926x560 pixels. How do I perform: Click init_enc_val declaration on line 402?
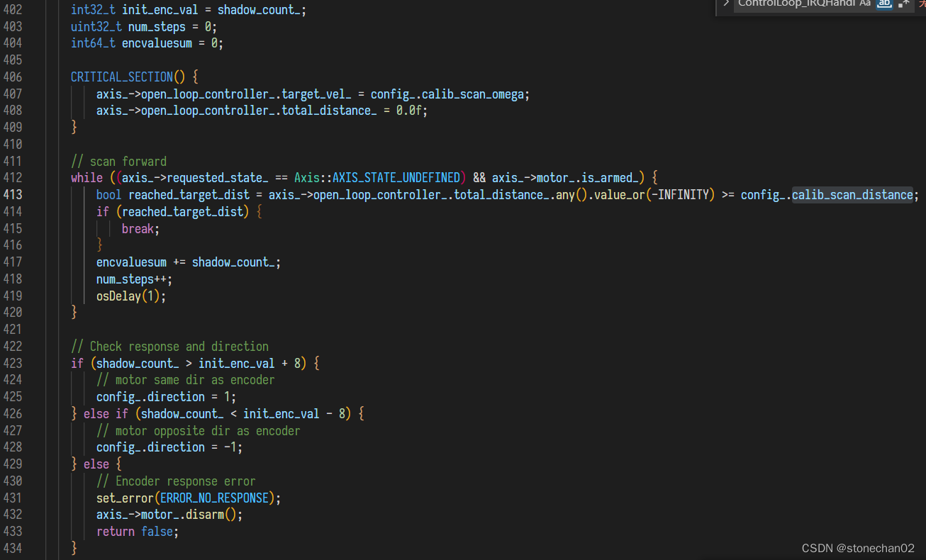click(x=160, y=10)
